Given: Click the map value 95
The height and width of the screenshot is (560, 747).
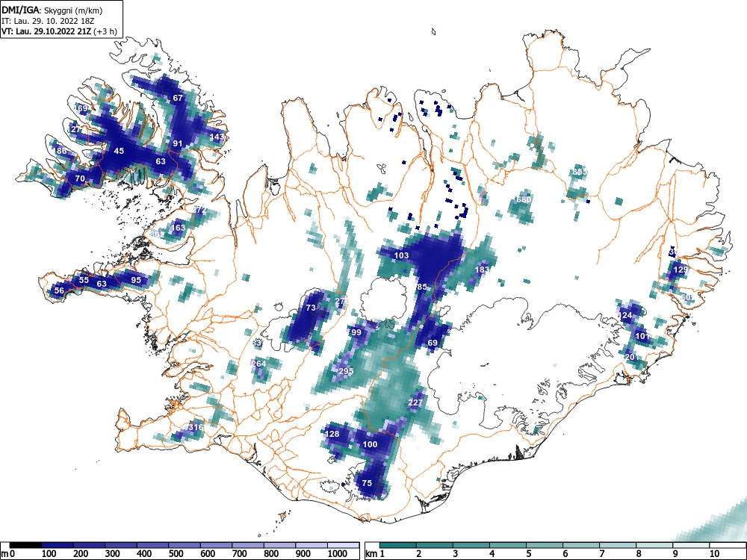Looking at the screenshot, I should coord(136,280).
